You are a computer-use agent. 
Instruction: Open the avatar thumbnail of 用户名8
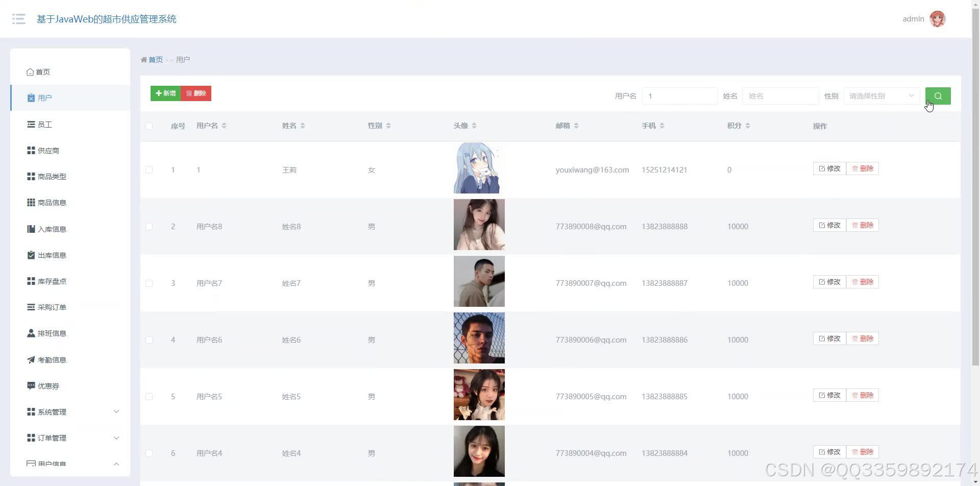click(479, 225)
